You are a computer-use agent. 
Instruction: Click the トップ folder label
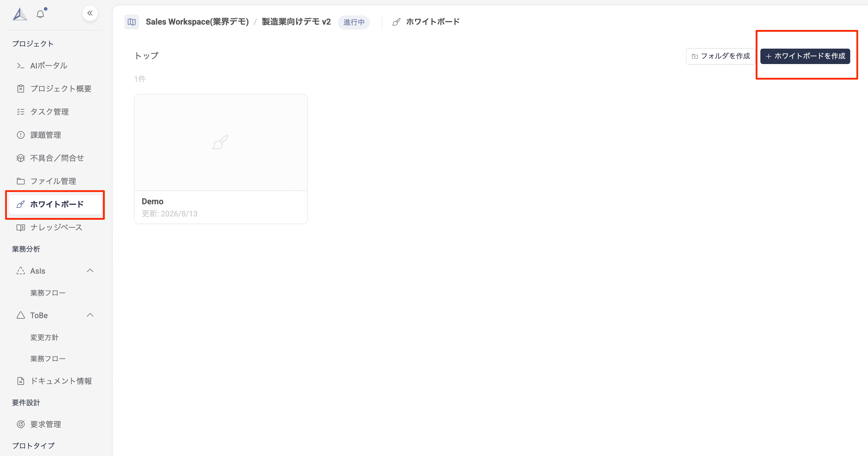point(146,56)
